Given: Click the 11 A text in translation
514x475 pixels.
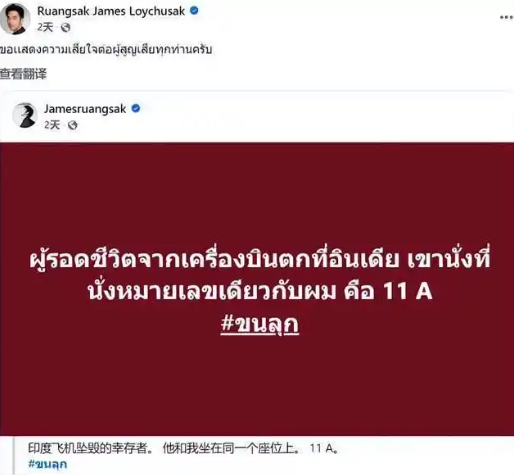Looking at the screenshot, I should click(324, 449).
